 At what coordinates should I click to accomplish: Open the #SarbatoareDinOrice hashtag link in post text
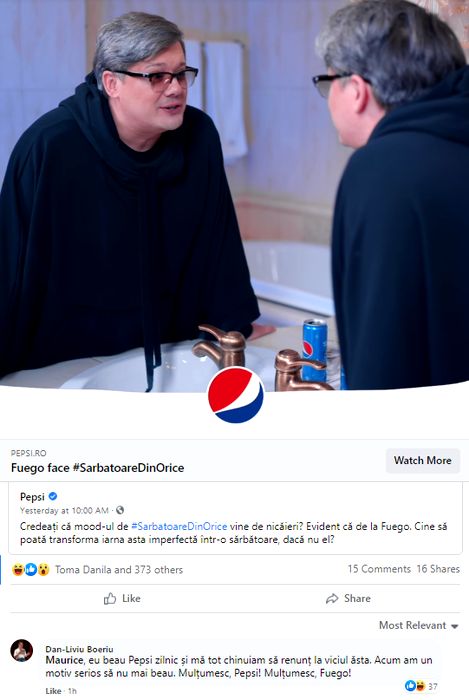tap(179, 526)
